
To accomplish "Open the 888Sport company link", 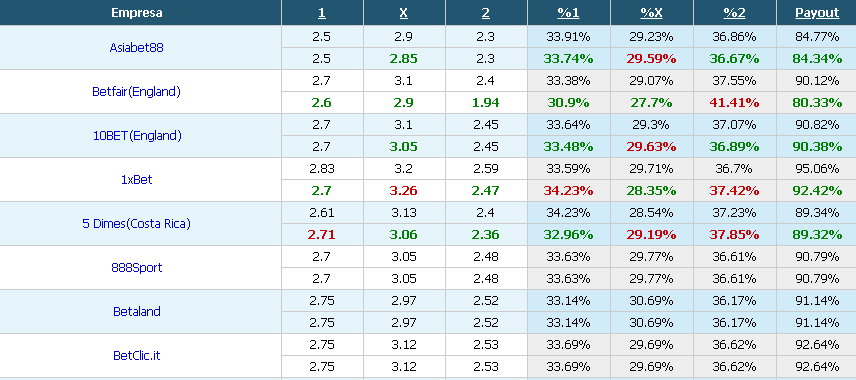I will [136, 268].
